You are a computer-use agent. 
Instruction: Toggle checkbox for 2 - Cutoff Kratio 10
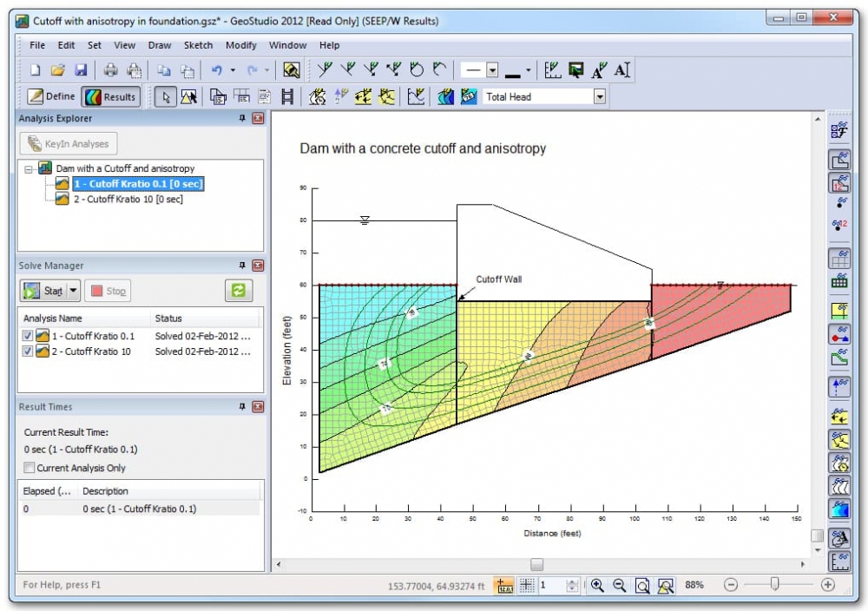(x=28, y=351)
